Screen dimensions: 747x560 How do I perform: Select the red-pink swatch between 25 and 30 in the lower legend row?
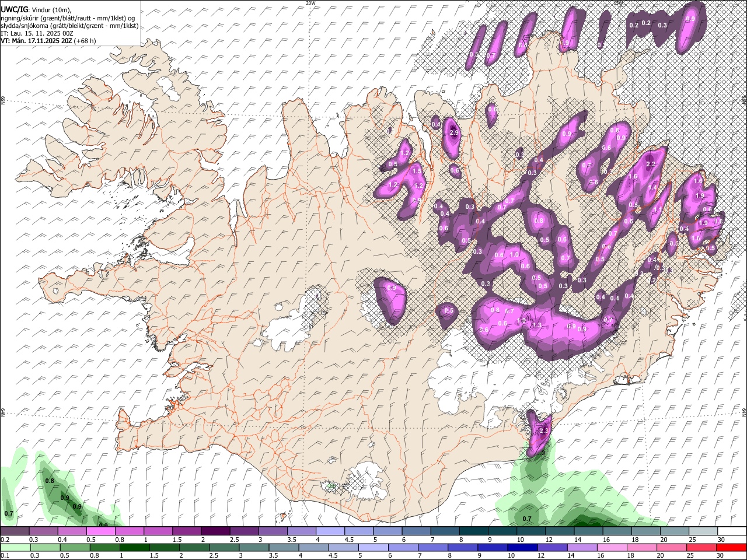tap(701, 548)
